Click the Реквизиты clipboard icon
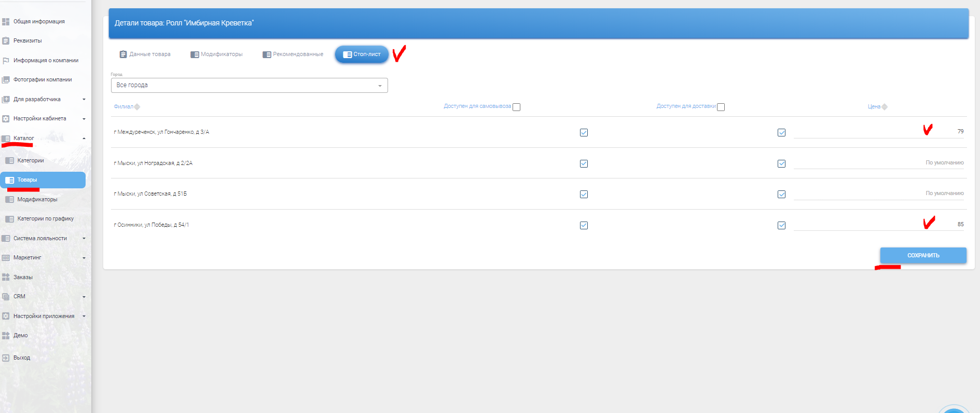 (6, 41)
